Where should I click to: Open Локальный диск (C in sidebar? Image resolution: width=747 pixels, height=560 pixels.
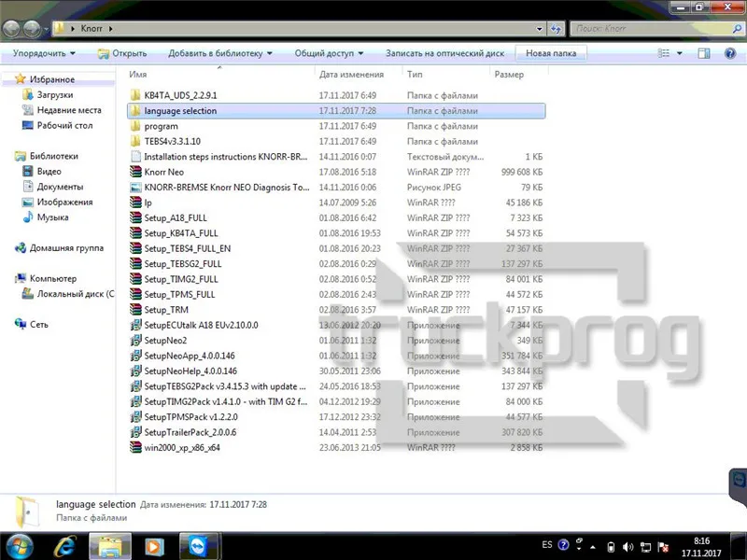click(76, 294)
